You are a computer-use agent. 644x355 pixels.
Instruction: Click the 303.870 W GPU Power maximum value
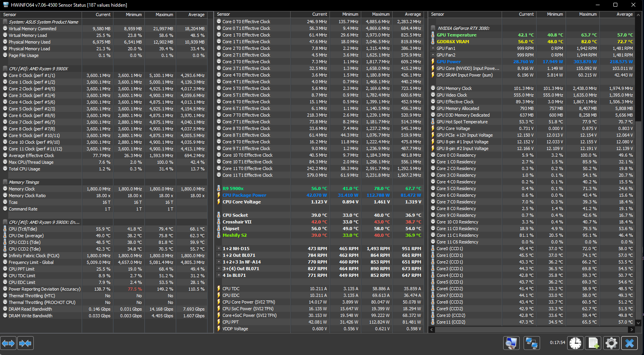585,62
